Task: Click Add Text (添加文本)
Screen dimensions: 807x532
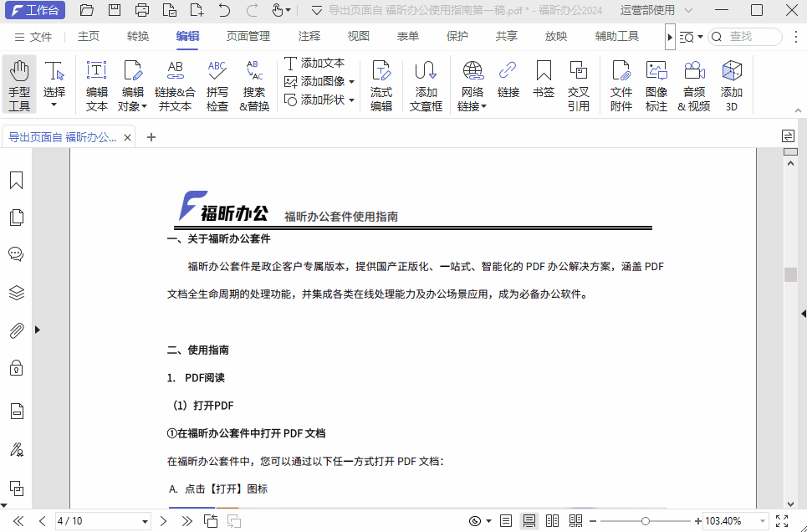Action: (314, 64)
